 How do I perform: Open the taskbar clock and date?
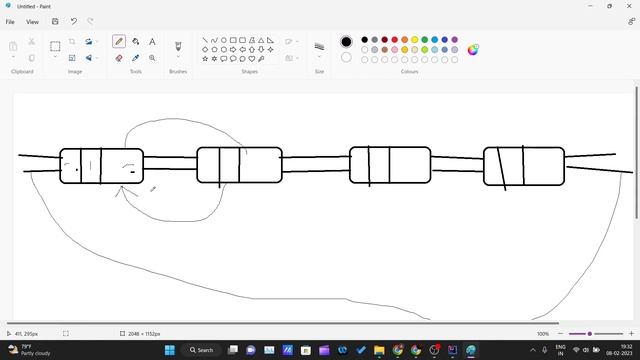point(619,350)
